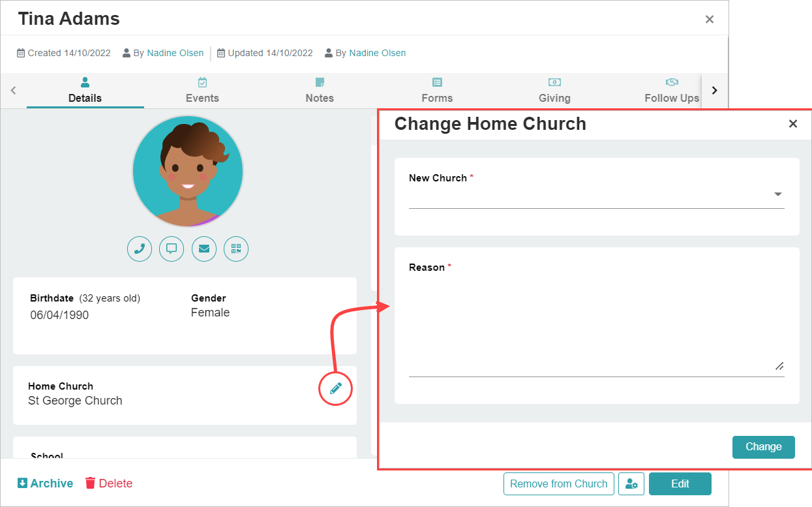Open the New Church dropdown
812x507 pixels.
[x=596, y=194]
